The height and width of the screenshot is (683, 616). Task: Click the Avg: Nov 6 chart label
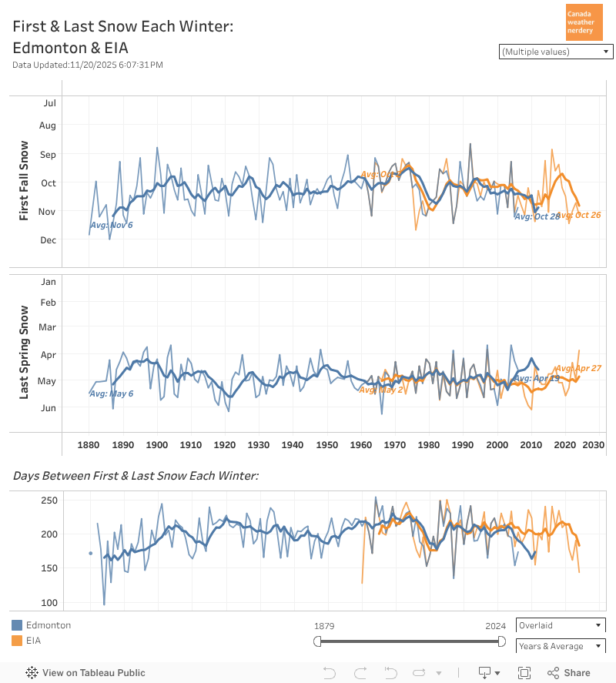112,225
